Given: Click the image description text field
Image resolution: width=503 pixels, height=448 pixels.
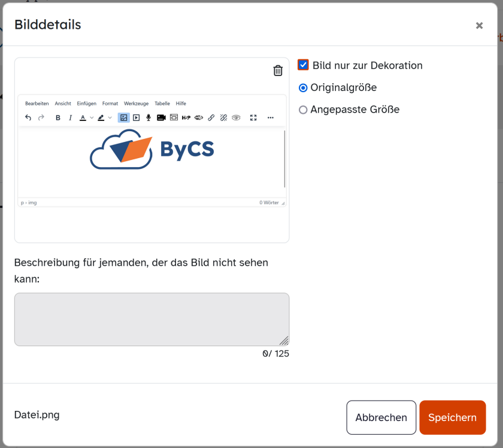Looking at the screenshot, I should point(151,319).
